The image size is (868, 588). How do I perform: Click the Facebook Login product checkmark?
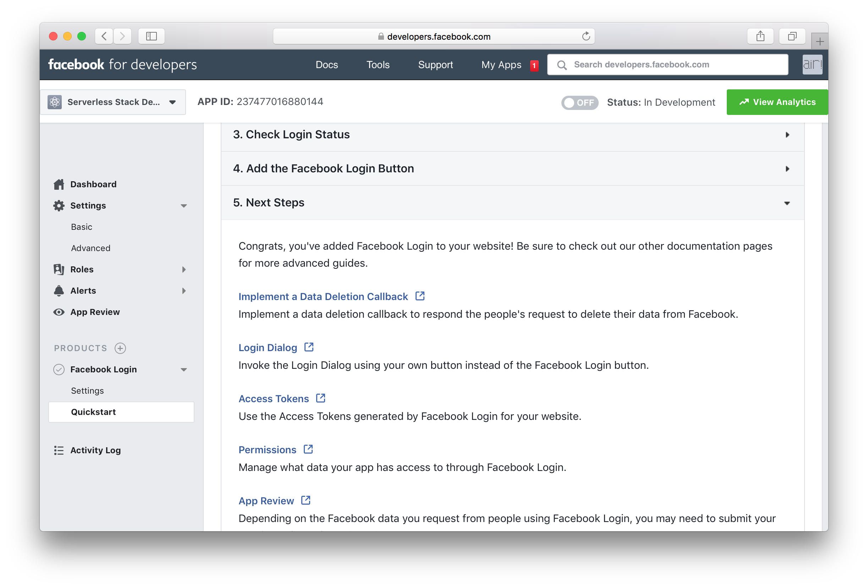[x=59, y=369]
